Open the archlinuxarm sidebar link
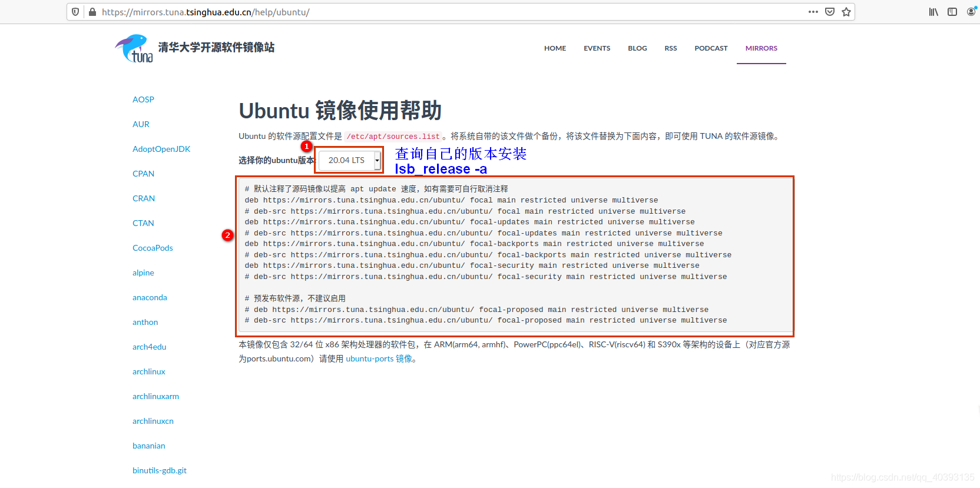 pos(155,396)
